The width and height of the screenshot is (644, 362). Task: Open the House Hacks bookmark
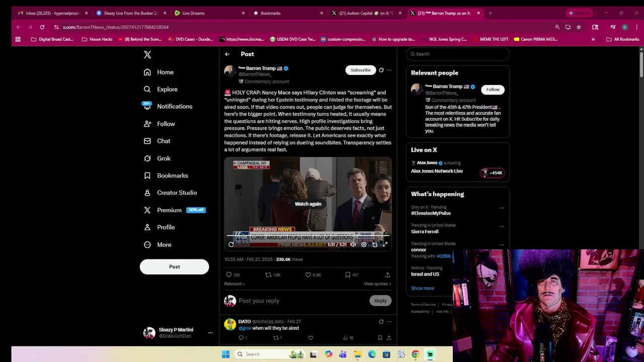click(97, 39)
